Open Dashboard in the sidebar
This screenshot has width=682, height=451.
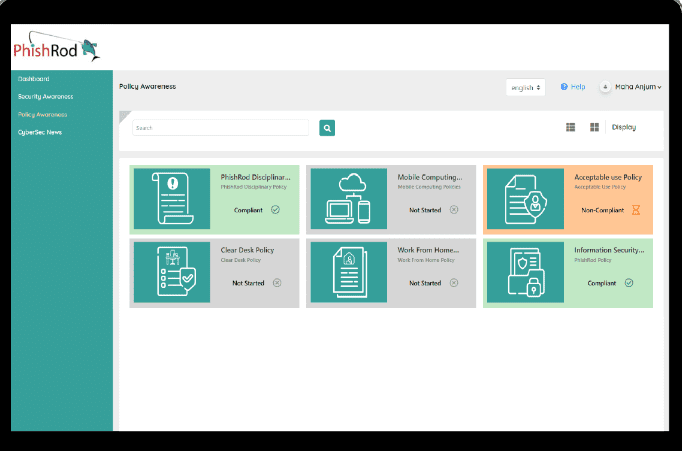tap(34, 79)
